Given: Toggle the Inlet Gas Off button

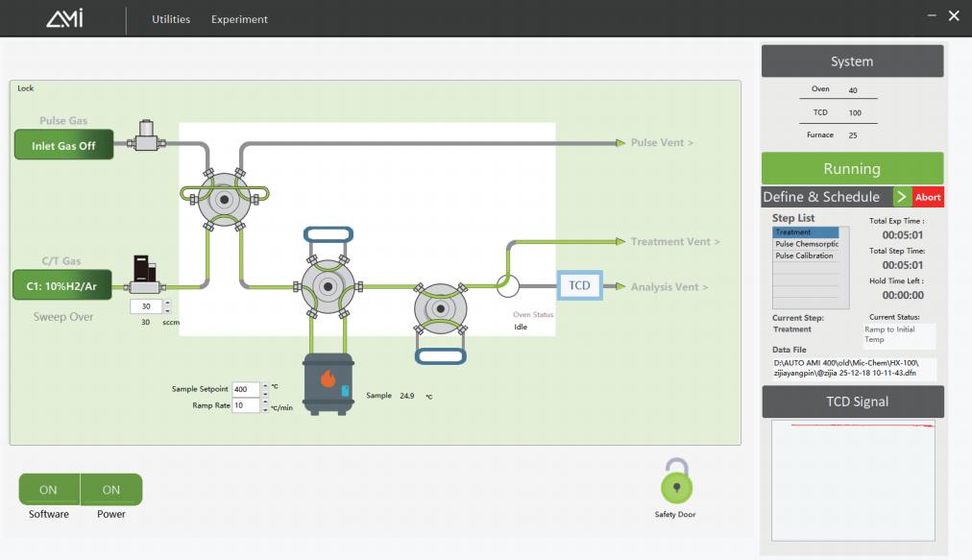Looking at the screenshot, I should coord(63,146).
